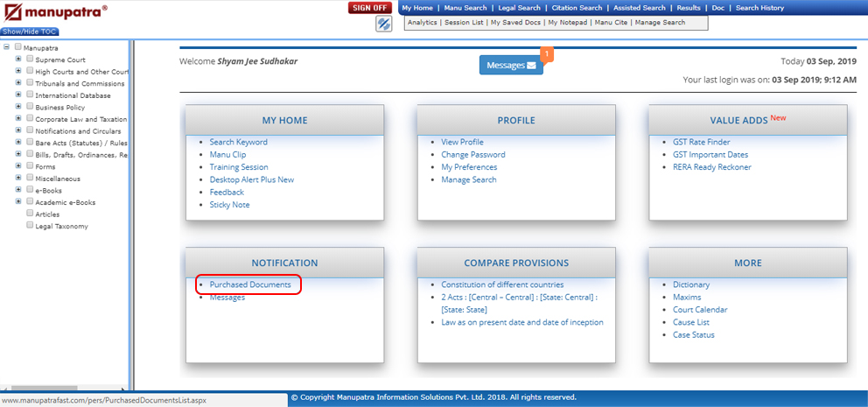Click the blue icon below Sign Off
This screenshot has width=868, height=407.
(383, 24)
